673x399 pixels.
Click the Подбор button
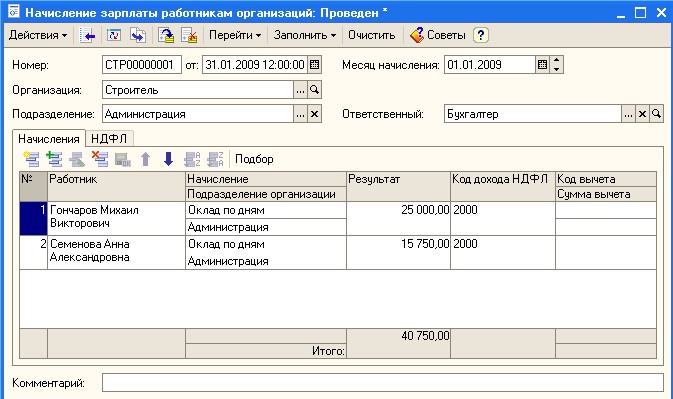[254, 159]
